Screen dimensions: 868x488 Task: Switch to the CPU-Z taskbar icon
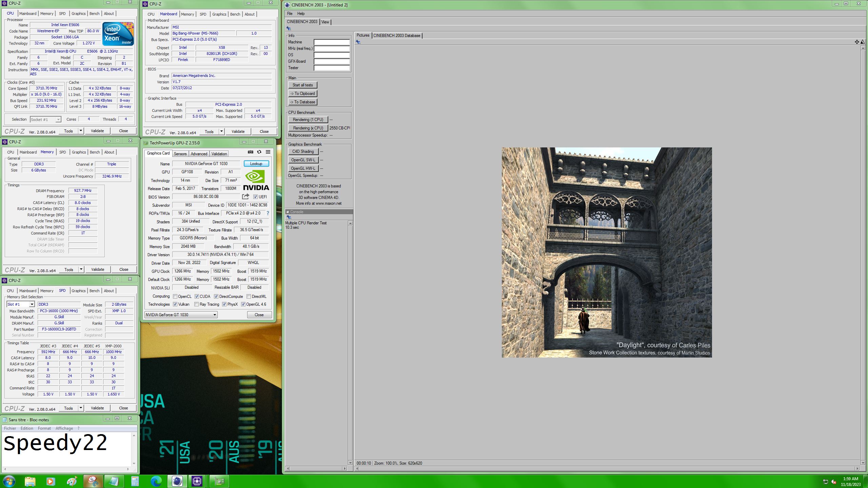pyautogui.click(x=197, y=481)
